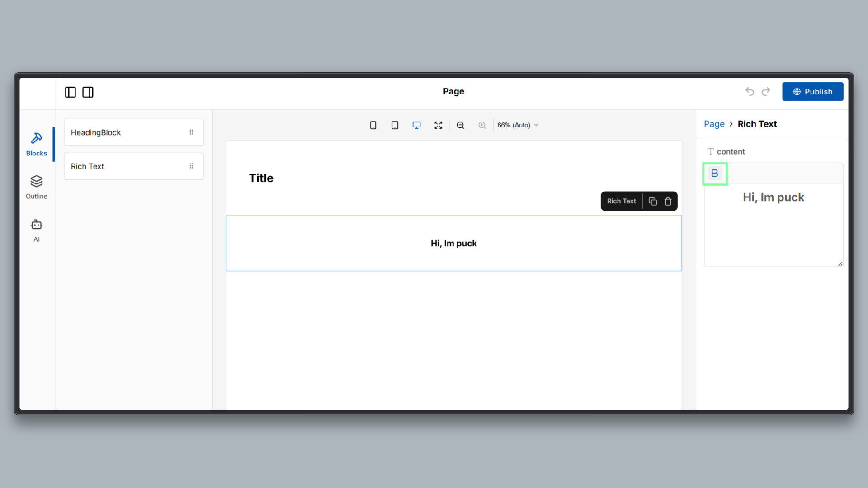Viewport: 868px width, 488px height.
Task: Select the Blocks panel in sidebar
Action: [x=36, y=143]
